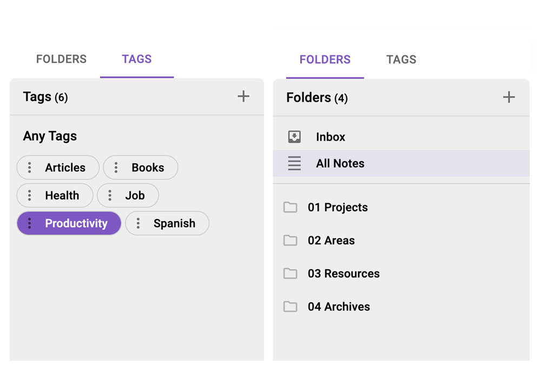This screenshot has height=392, width=541.
Task: Switch to the FOLDERS tab on the left
Action: [61, 59]
